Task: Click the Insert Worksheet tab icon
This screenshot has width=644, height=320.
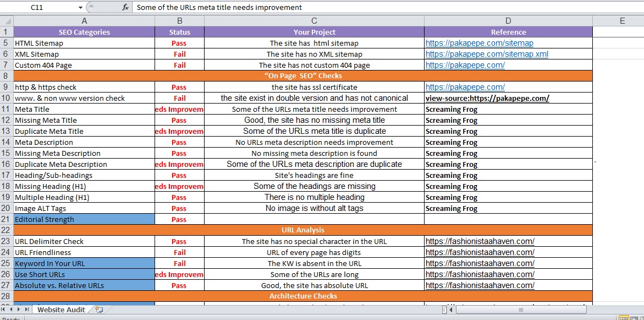Action: [99, 310]
